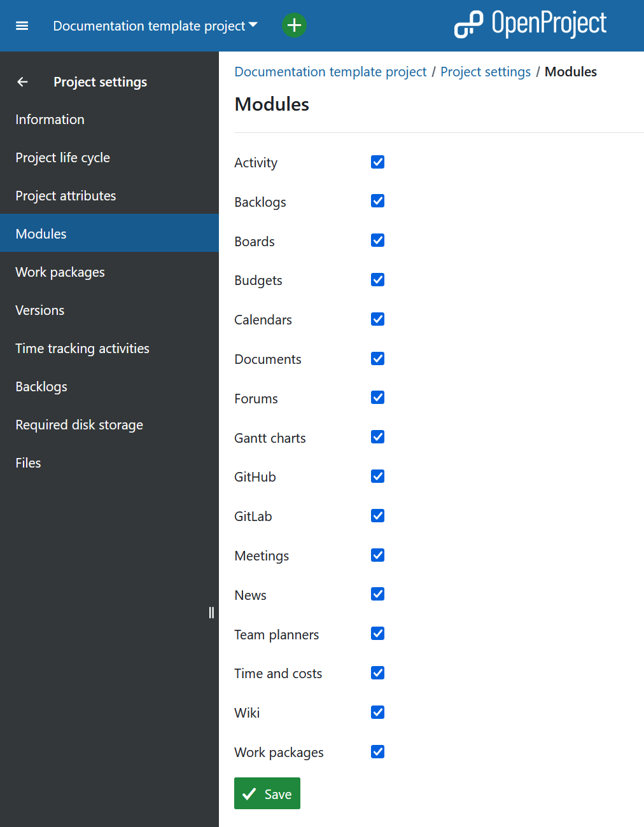Toggle the GitLab module checkbox
This screenshot has height=827, width=644.
pyautogui.click(x=378, y=516)
